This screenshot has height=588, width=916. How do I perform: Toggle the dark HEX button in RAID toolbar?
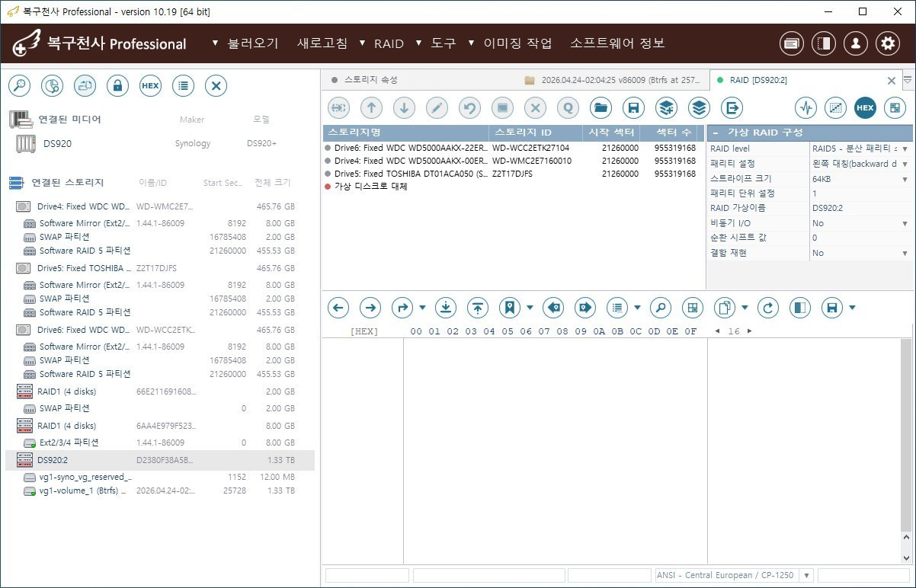(865, 108)
